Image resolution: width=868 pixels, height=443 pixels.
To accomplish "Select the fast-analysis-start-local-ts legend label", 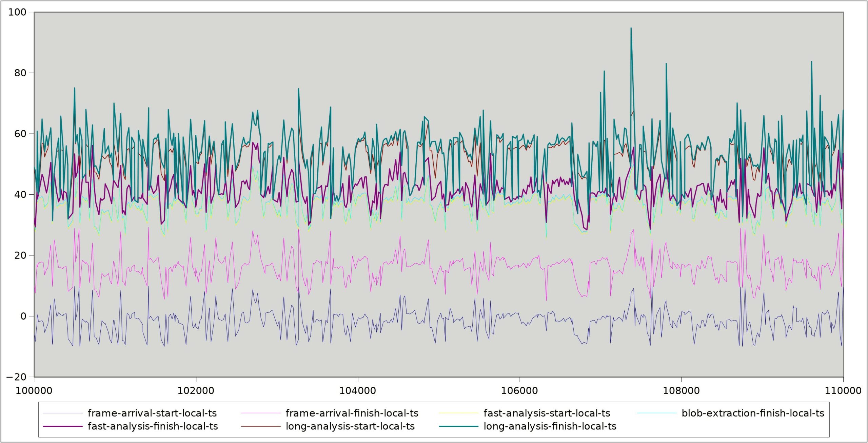I will tap(547, 413).
